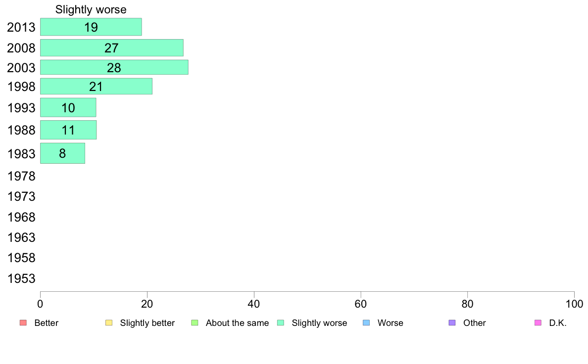Select the Slightly better legend swatch
This screenshot has width=588, height=364.
pos(109,323)
